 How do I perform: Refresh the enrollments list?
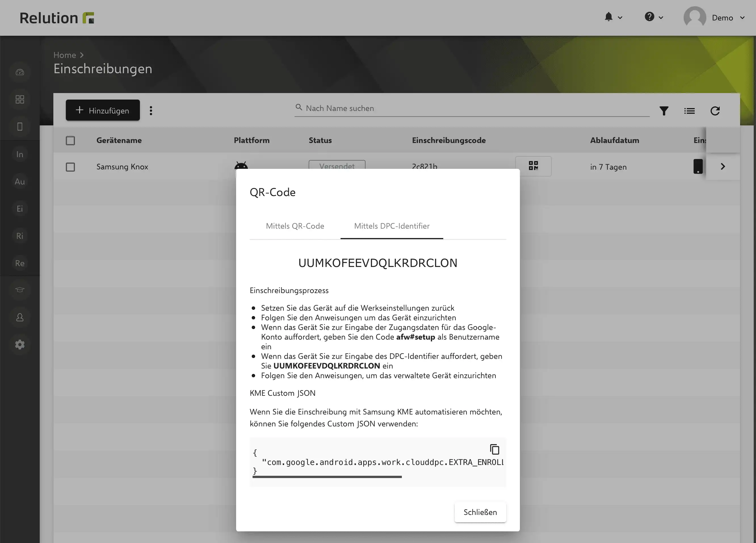[715, 111]
